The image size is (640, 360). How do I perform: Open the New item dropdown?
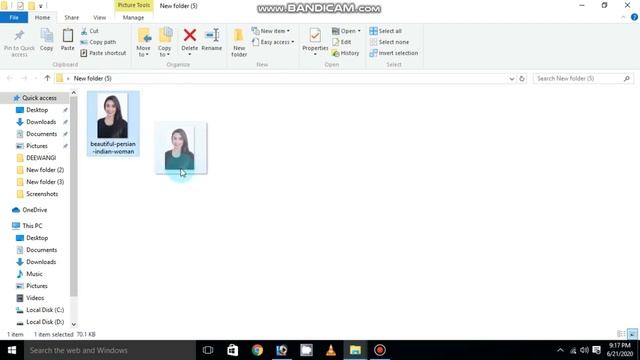(x=271, y=31)
